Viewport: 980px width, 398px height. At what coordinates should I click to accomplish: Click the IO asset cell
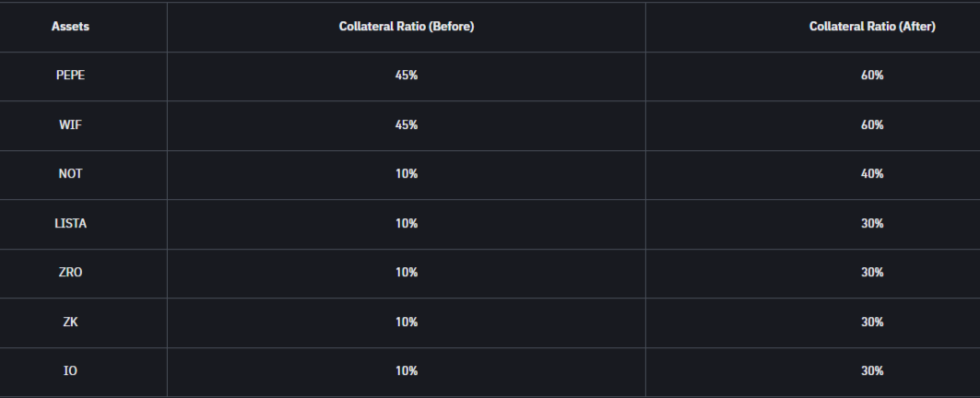click(70, 371)
